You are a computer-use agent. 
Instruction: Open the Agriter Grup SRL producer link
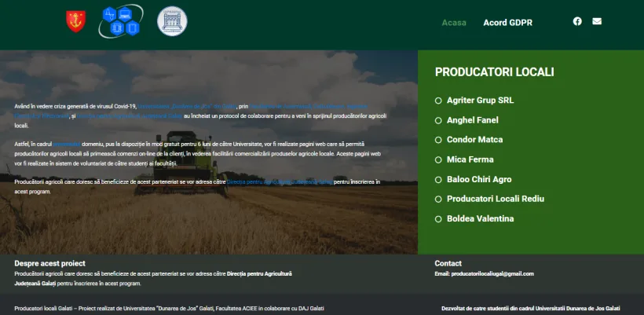(x=480, y=101)
